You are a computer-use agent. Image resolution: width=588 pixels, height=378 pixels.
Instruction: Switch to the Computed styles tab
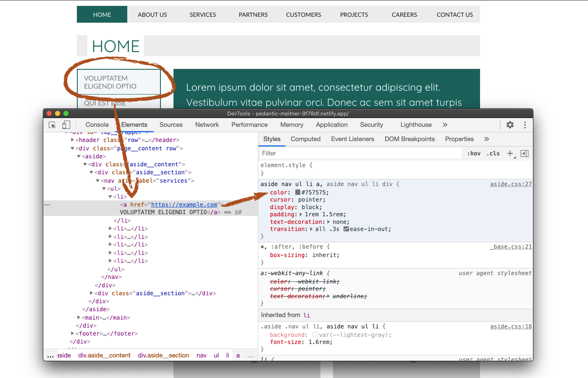(306, 139)
